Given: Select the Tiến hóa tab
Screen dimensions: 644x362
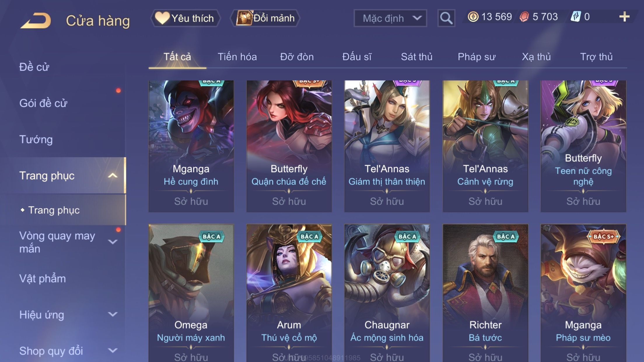Looking at the screenshot, I should point(237,57).
